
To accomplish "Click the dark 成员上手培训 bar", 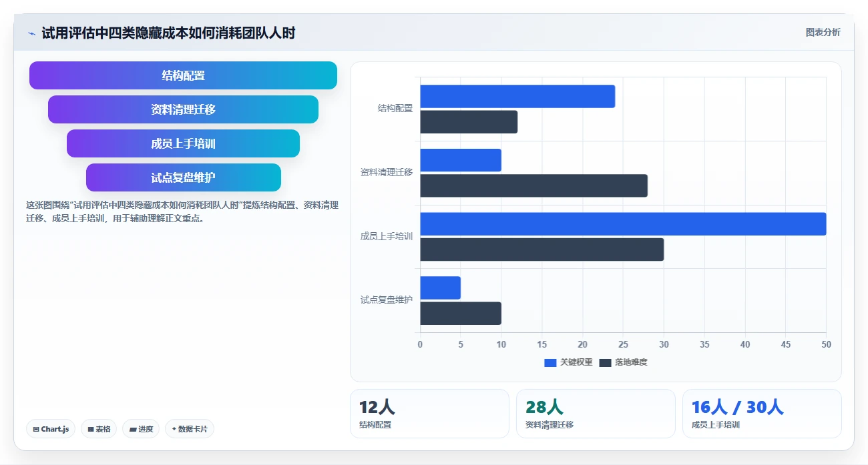I will [x=542, y=250].
